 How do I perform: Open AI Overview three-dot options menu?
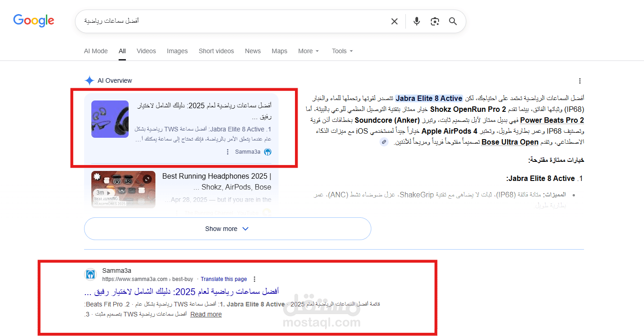pos(579,81)
